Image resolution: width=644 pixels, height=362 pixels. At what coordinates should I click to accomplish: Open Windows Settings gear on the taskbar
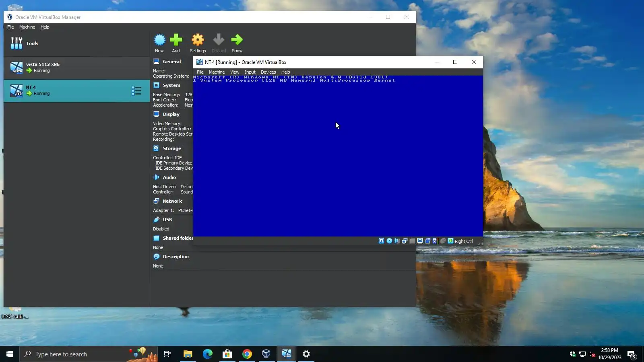(x=306, y=354)
